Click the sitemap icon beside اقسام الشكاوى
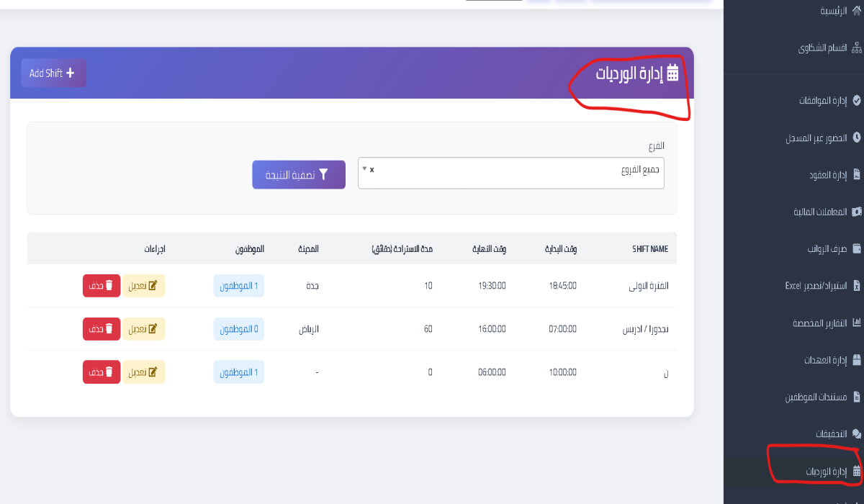The image size is (864, 504). point(856,49)
